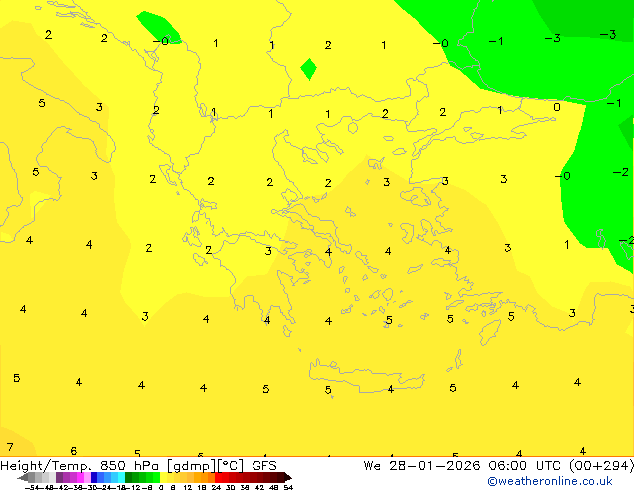Click the 7 temperature value on map
The width and height of the screenshot is (634, 490).
pos(10,447)
